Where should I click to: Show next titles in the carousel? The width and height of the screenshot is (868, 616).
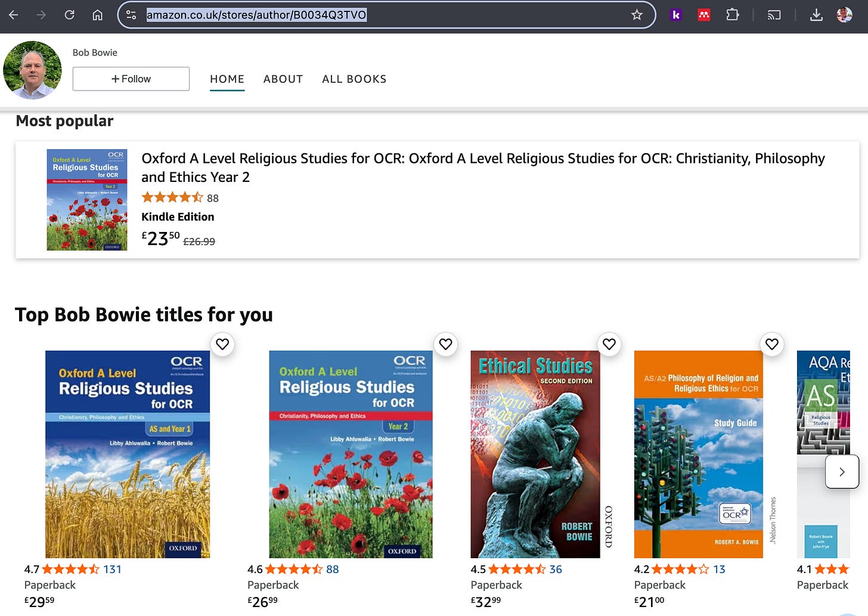click(842, 472)
